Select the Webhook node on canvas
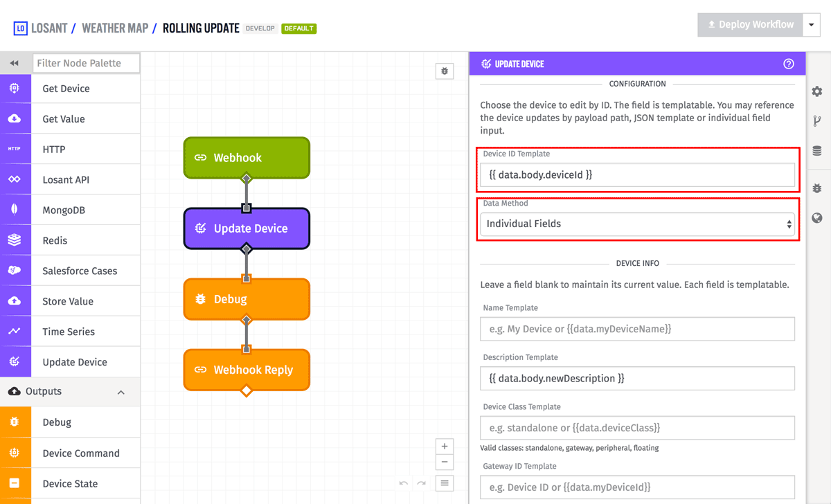This screenshot has width=831, height=504. pyautogui.click(x=247, y=158)
